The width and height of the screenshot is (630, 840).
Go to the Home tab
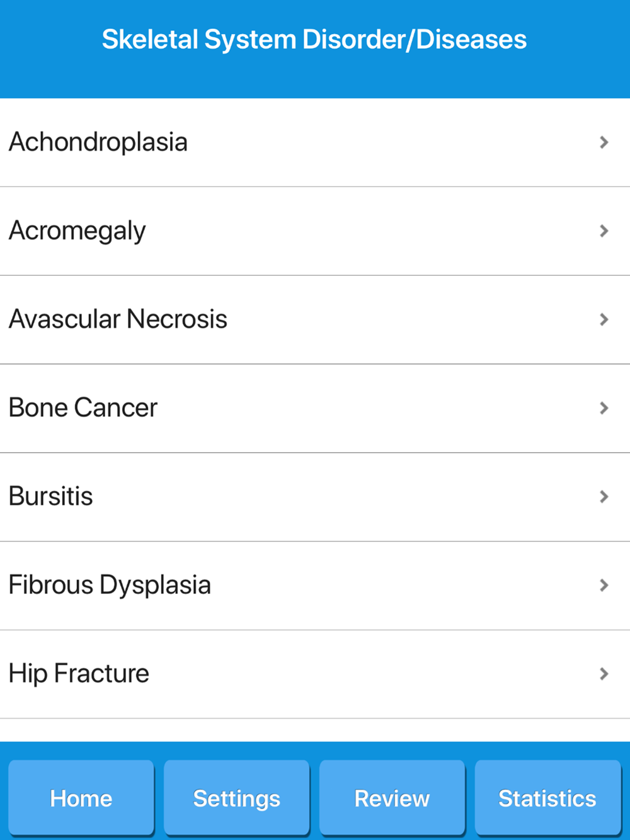pos(81,798)
